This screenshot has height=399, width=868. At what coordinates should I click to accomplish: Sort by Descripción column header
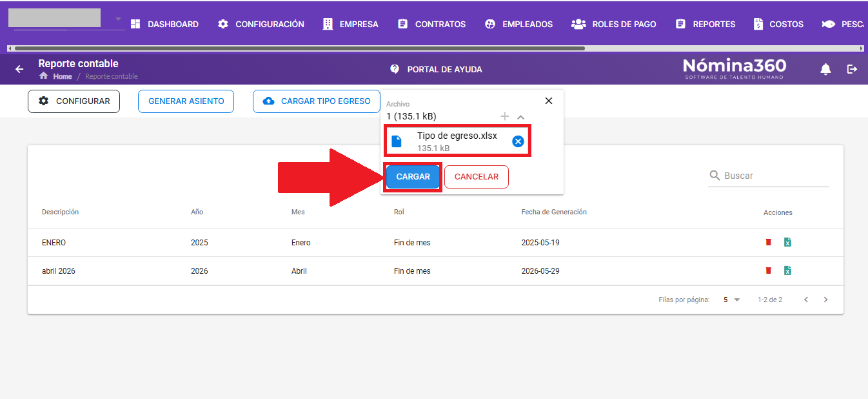60,212
